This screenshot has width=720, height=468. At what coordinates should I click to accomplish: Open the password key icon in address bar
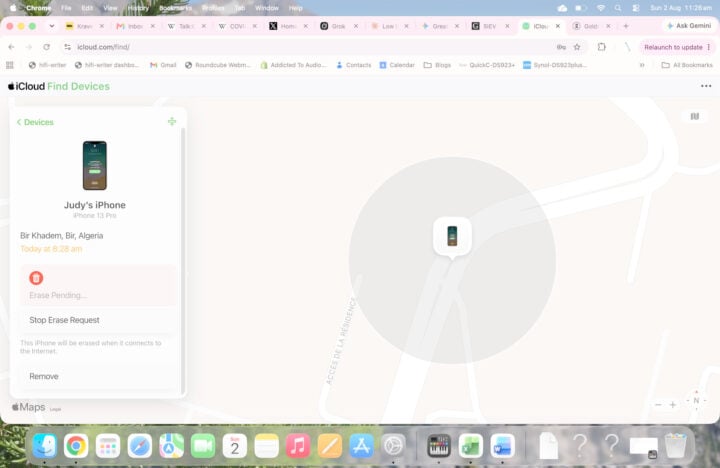[x=561, y=47]
